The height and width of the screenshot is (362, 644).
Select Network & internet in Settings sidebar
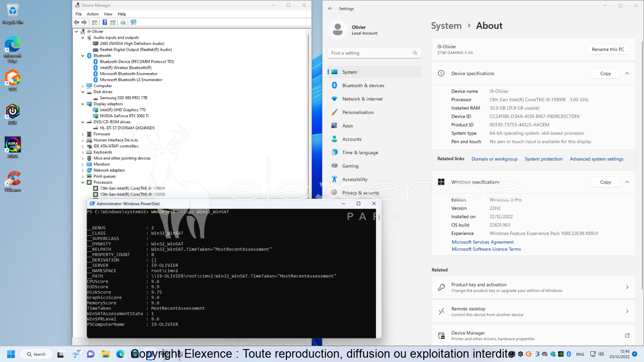tap(374, 99)
